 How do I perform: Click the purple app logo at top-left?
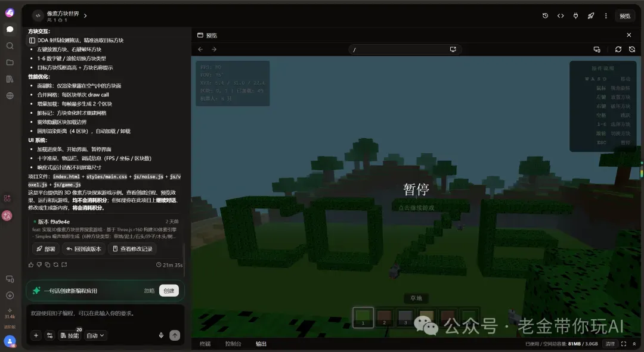click(x=10, y=13)
